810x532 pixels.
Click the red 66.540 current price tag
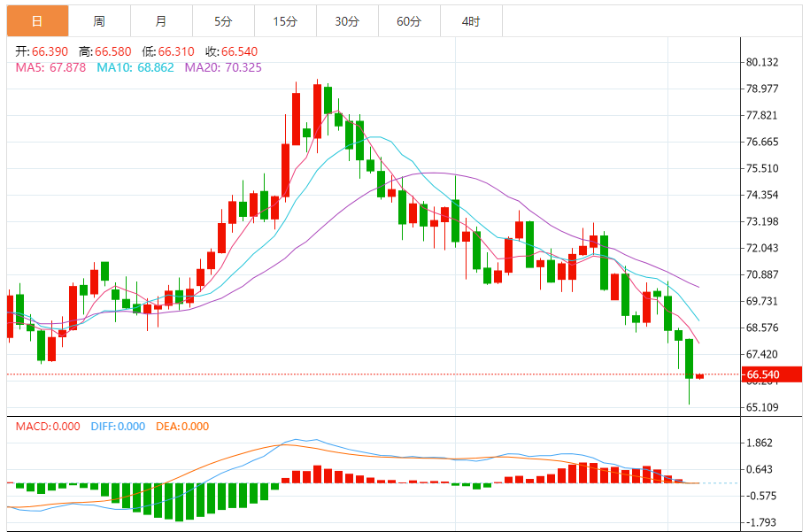point(772,374)
